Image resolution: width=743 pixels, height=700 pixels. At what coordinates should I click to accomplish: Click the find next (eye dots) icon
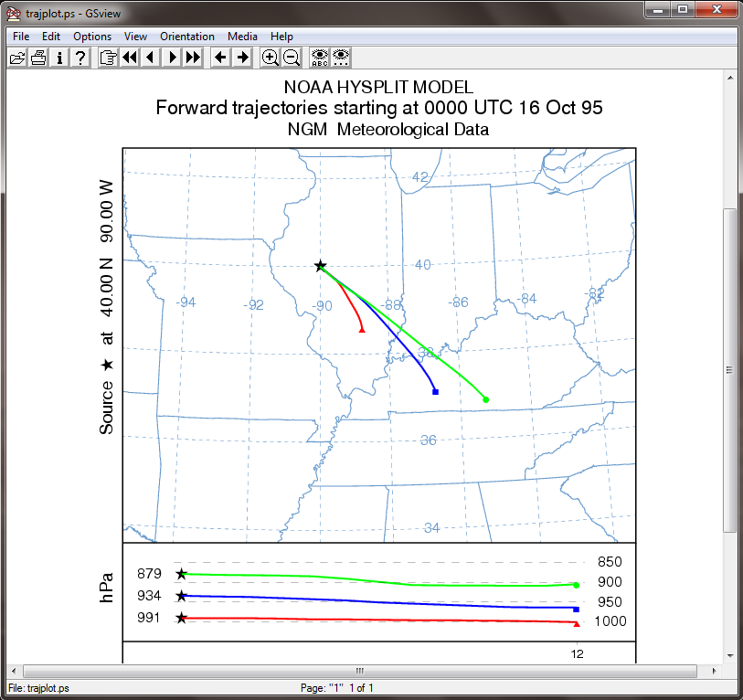pos(341,58)
